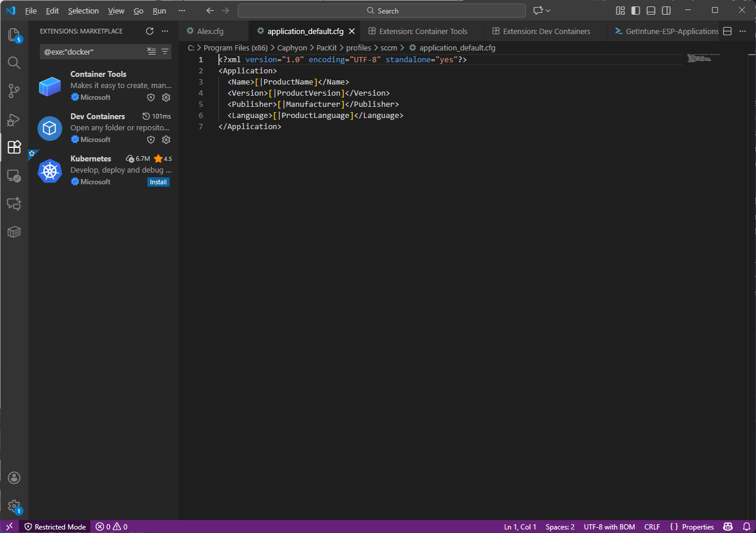Change line ending from CRLF

[x=652, y=527]
